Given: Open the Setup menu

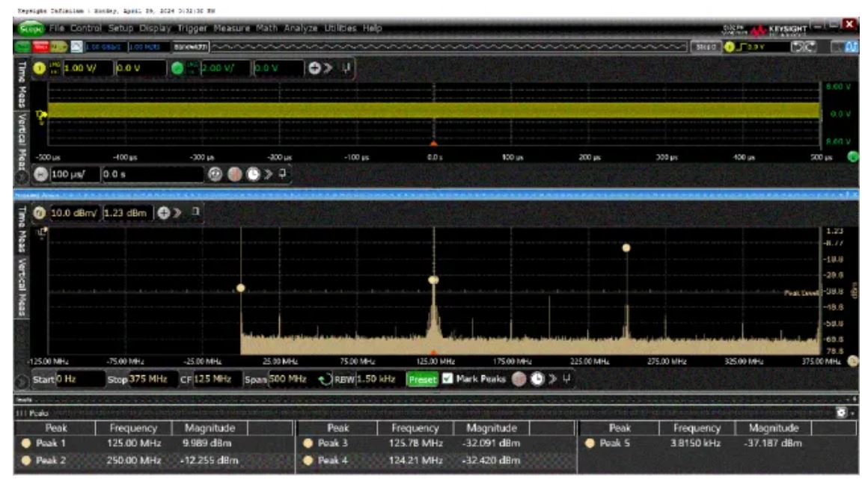Looking at the screenshot, I should point(120,28).
